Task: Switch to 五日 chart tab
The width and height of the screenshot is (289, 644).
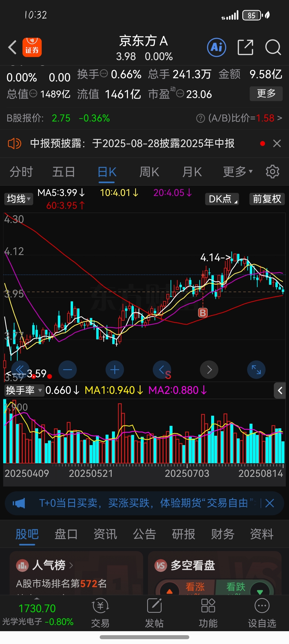Action: coord(63,172)
